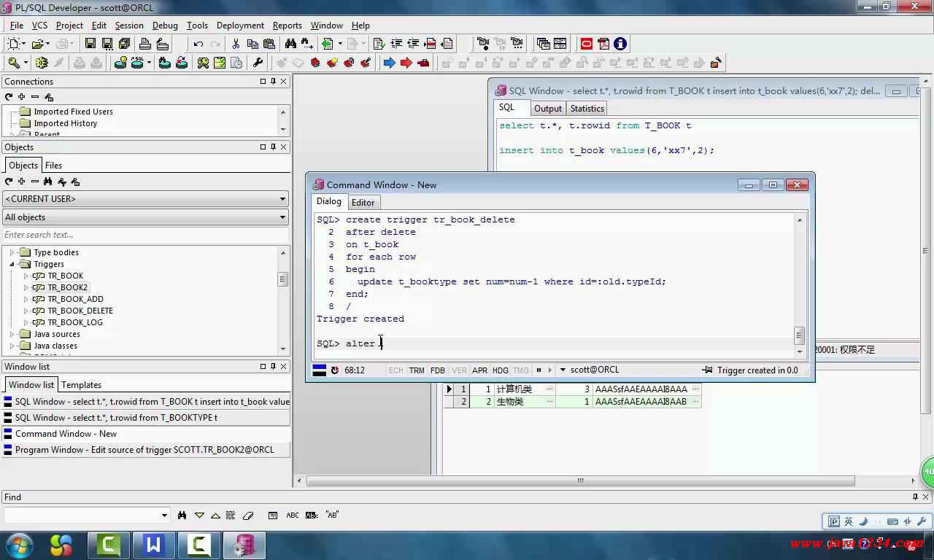The width and height of the screenshot is (934, 560).
Task: Switch to the Statistics tab
Action: point(587,109)
